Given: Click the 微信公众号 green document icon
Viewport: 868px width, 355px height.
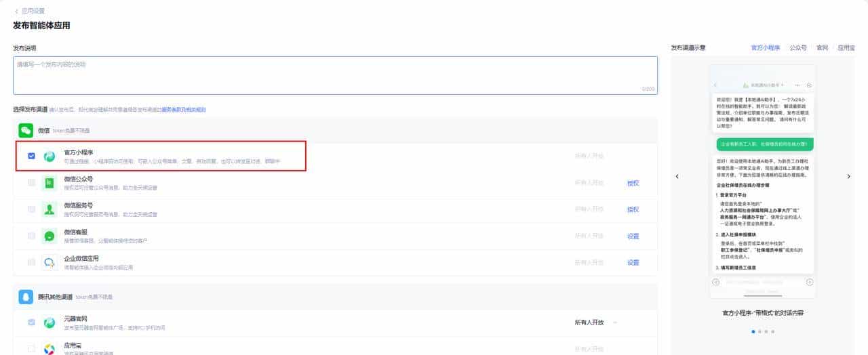Looking at the screenshot, I should [x=50, y=183].
